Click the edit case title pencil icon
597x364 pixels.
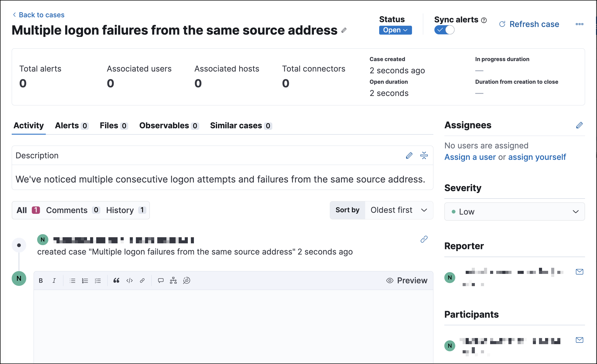coord(344,30)
